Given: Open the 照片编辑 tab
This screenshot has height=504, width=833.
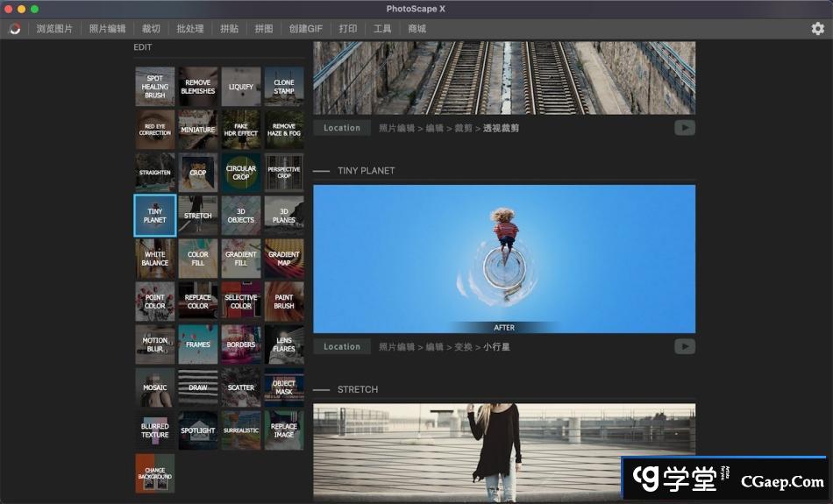Looking at the screenshot, I should pos(107,29).
